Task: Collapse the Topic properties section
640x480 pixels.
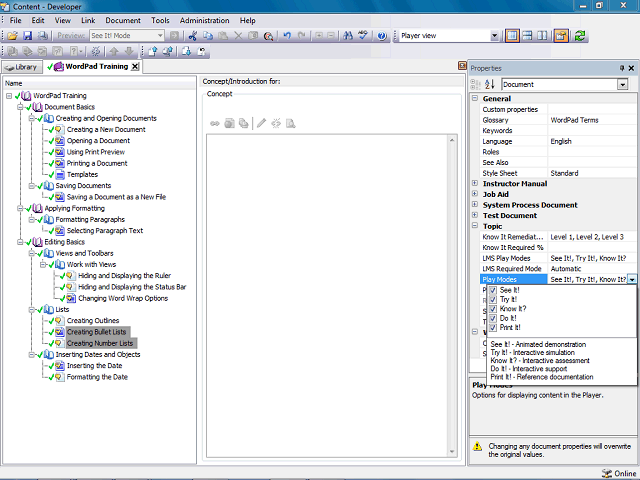Action: [x=475, y=226]
